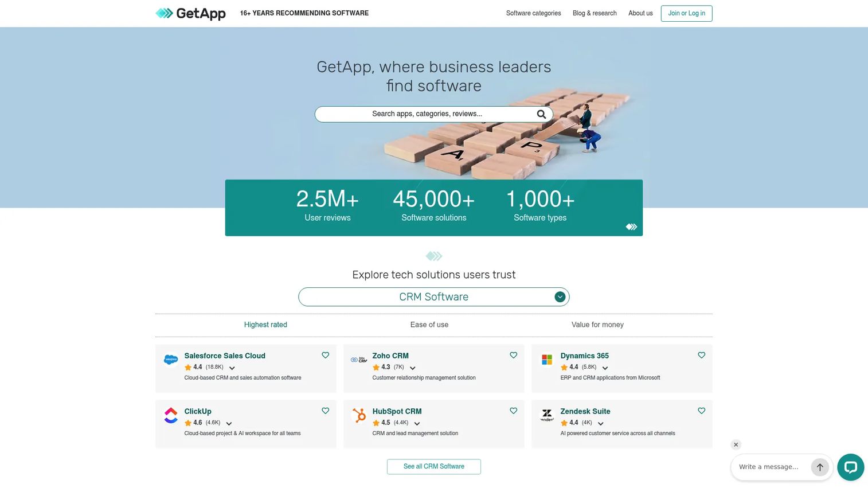Click the 45,000+ Software solutions stat
This screenshot has width=868, height=488.
434,205
